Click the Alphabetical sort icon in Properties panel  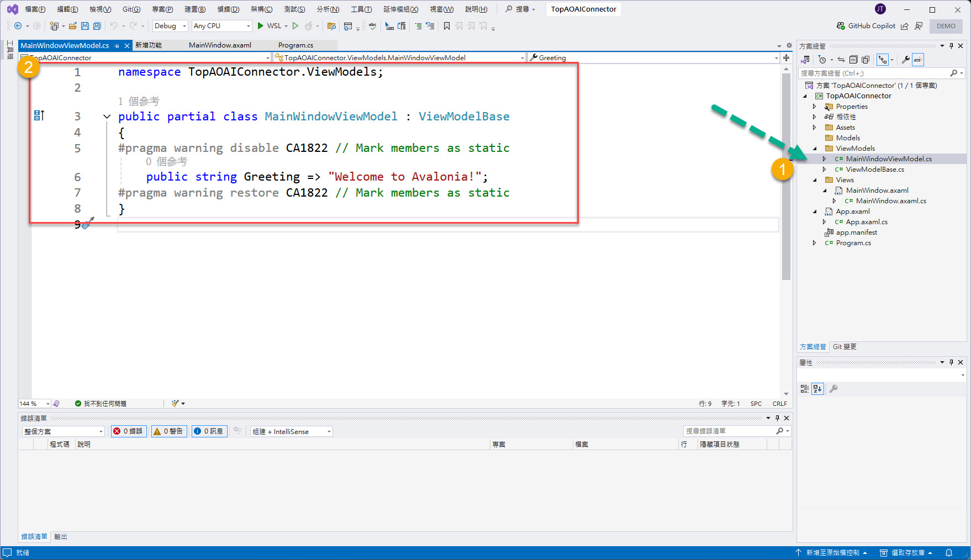point(817,389)
